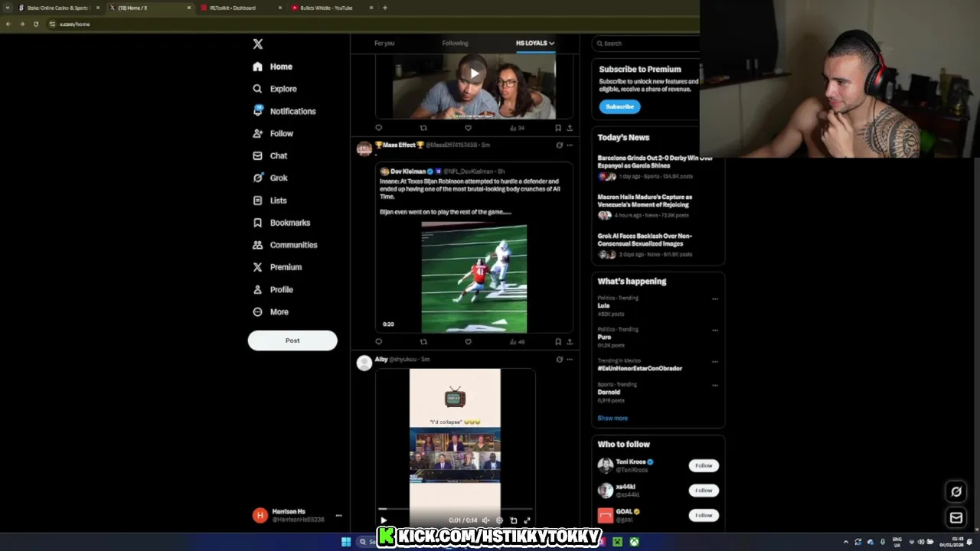Reload the page in the browser

tap(35, 24)
